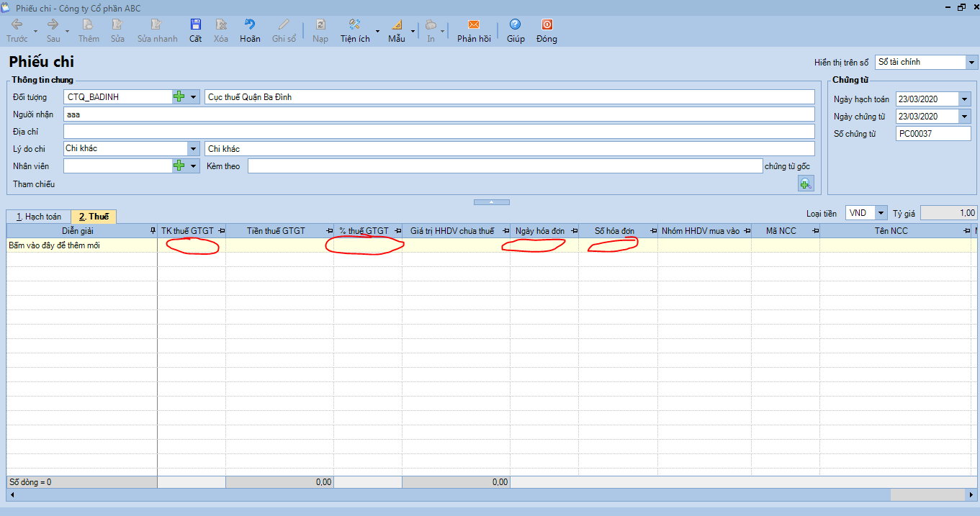Pin the TK thuế GTGT column
Screen dimensions: 980x516
[x=222, y=231]
